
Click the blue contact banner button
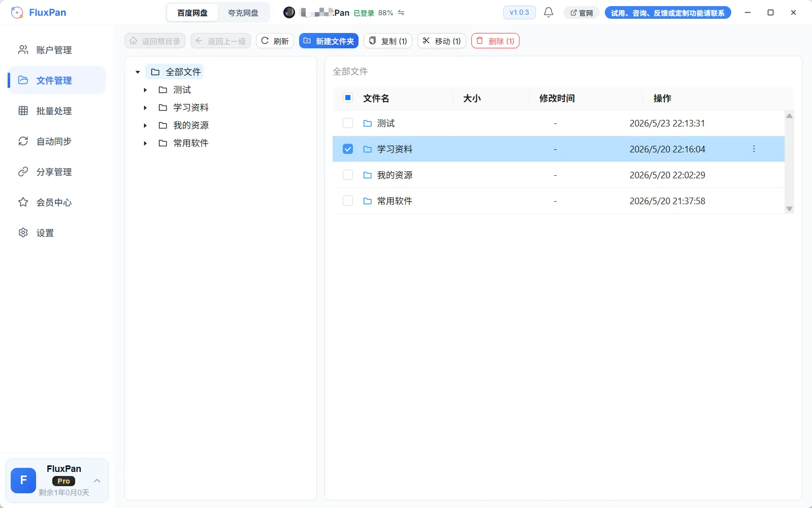[668, 13]
